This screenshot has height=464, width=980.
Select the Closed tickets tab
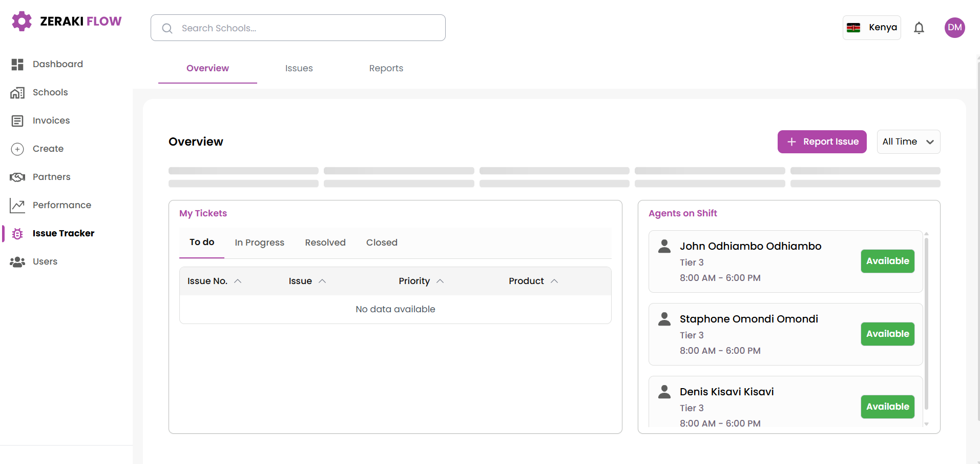(x=382, y=243)
